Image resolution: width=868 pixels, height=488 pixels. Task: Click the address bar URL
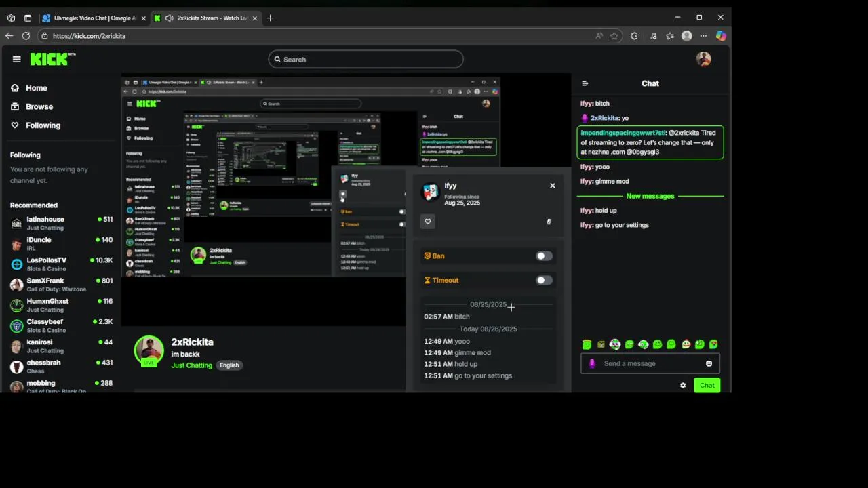[x=89, y=36]
